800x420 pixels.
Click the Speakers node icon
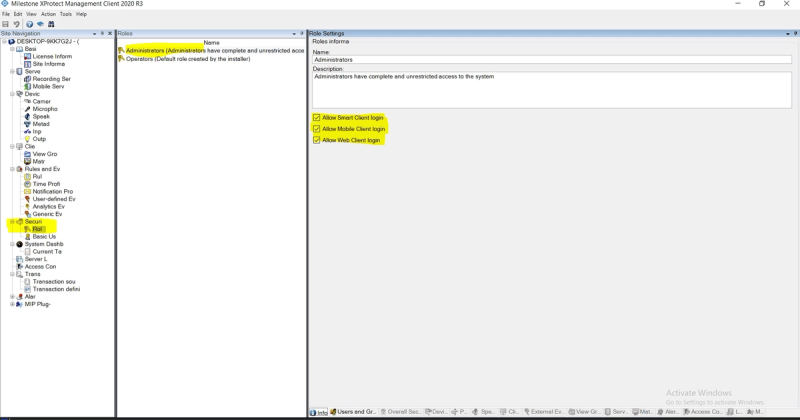tap(28, 116)
